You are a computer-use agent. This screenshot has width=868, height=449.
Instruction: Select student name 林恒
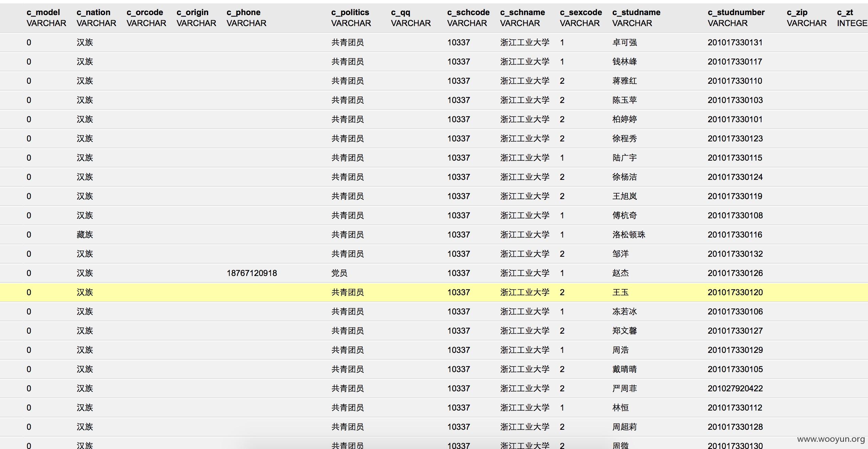pos(620,408)
